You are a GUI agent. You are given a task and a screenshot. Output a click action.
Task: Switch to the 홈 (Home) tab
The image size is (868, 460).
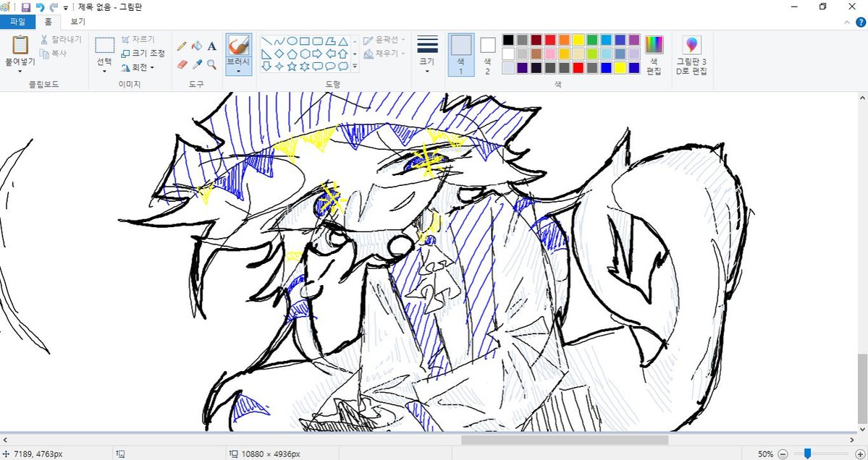49,22
